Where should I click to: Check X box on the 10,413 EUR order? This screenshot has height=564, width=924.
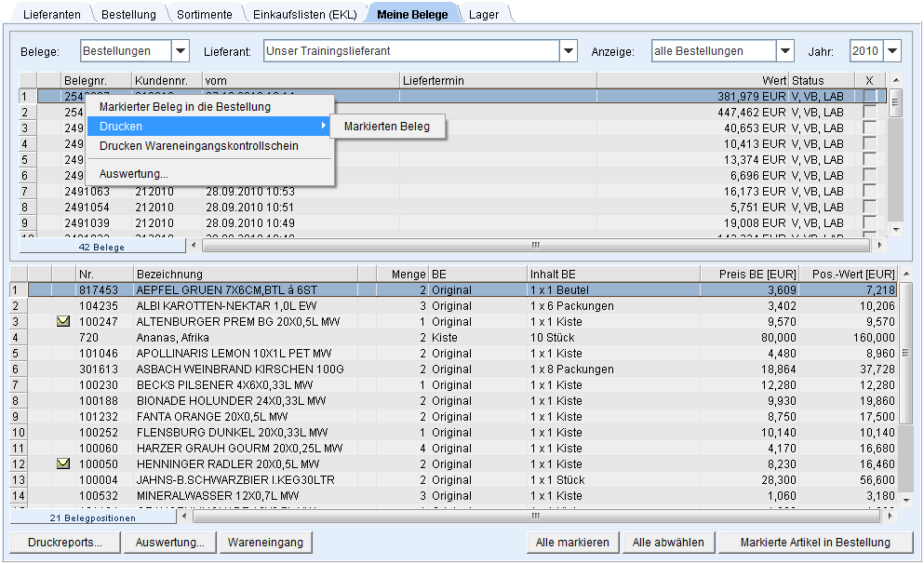869,143
